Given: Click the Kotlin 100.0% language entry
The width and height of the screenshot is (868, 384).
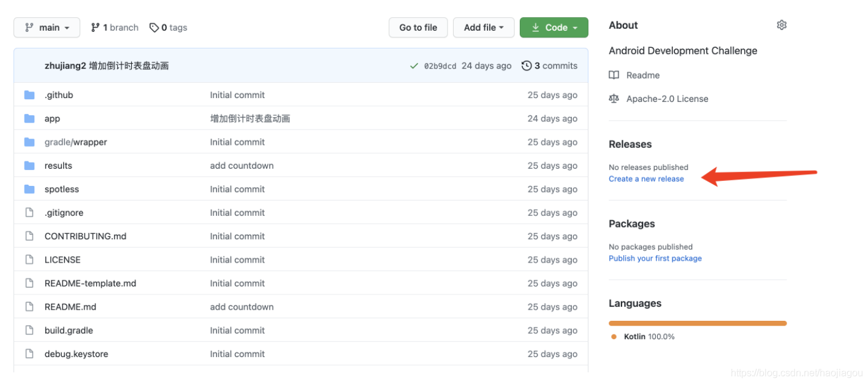Looking at the screenshot, I should pyautogui.click(x=649, y=337).
